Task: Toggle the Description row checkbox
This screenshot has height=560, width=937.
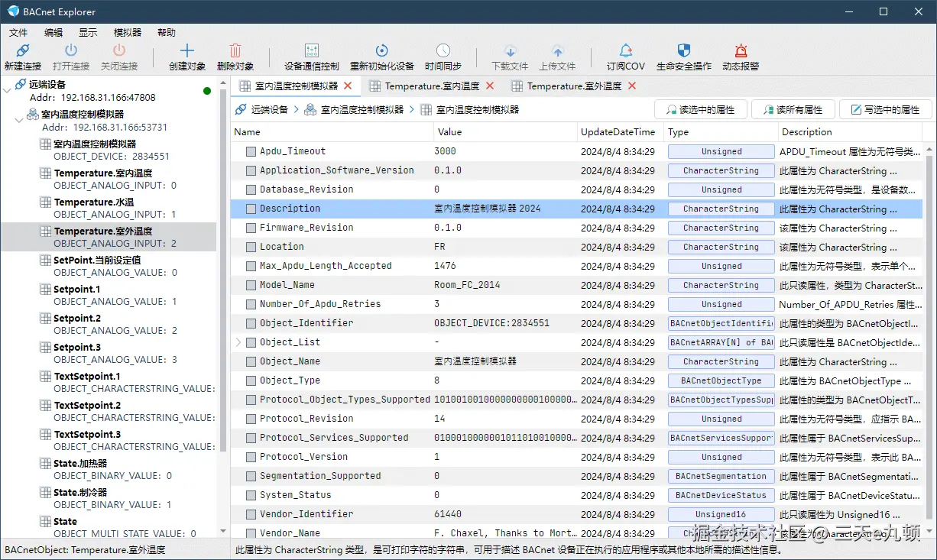Action: (x=251, y=209)
